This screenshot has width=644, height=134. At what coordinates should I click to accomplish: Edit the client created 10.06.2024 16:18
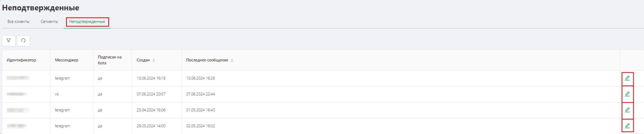pos(627,78)
